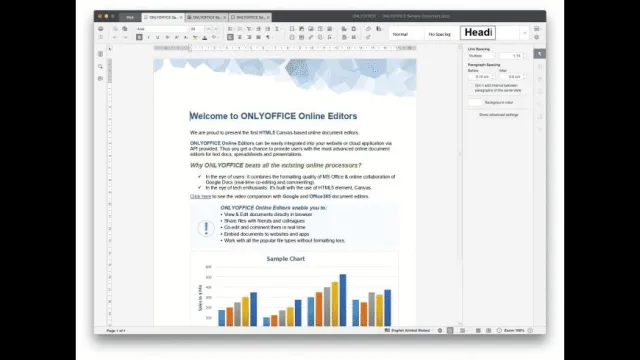The width and height of the screenshot is (640, 360).
Task: Zoom out using the status bar minus button
Action: coord(499,331)
